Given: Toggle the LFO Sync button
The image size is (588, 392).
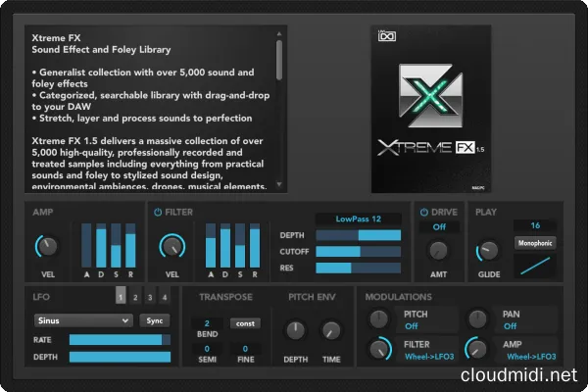Looking at the screenshot, I should point(155,320).
